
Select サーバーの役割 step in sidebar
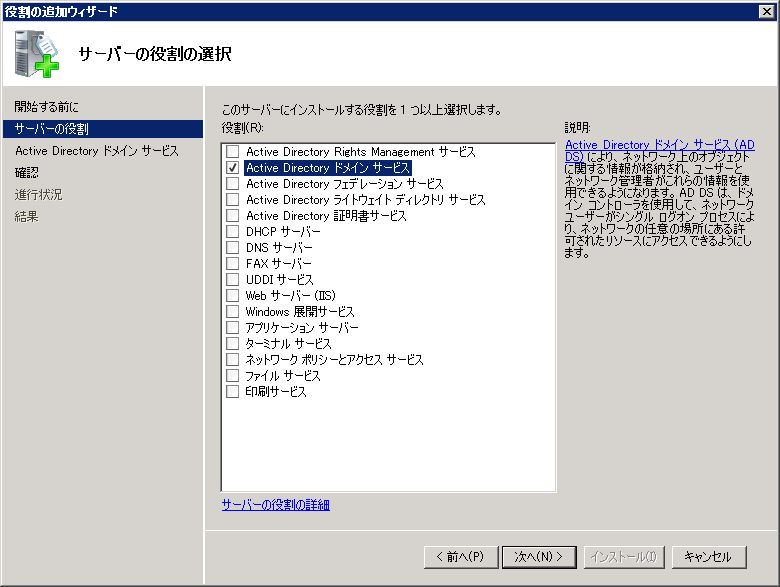103,129
